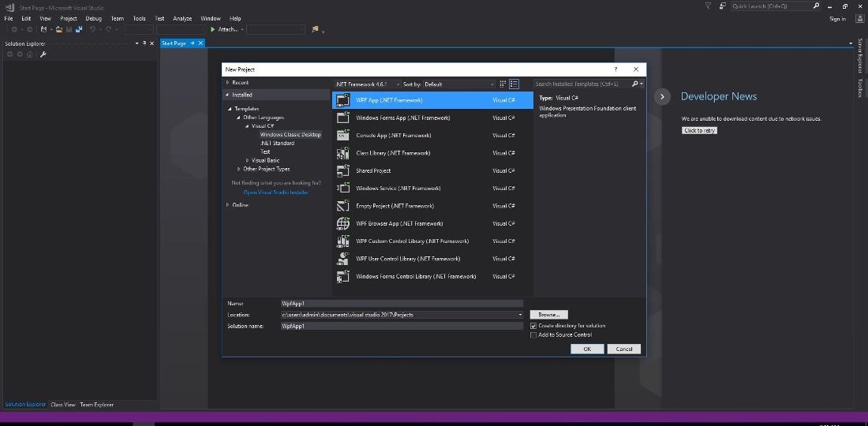
Task: Click the Shared Project template icon
Action: pos(343,171)
